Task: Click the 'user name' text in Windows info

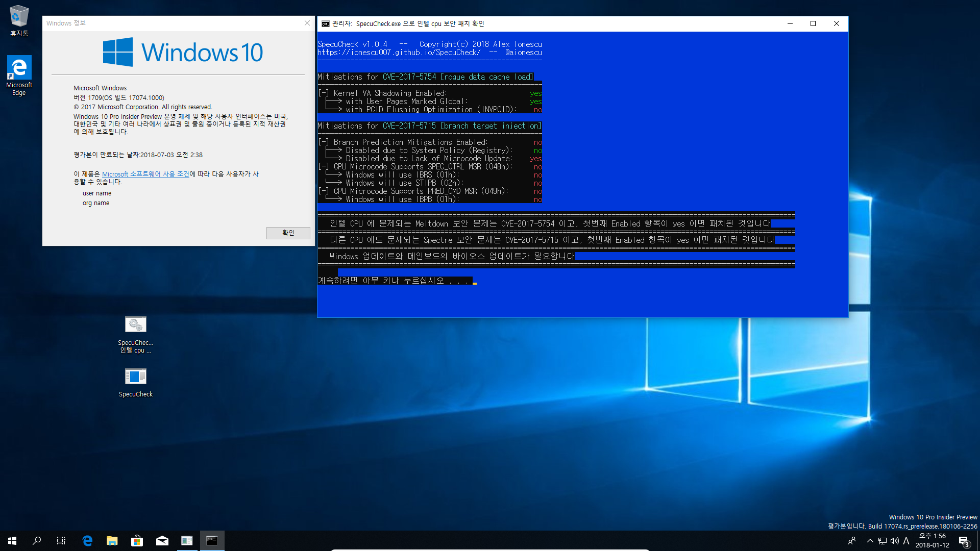Action: coord(97,193)
